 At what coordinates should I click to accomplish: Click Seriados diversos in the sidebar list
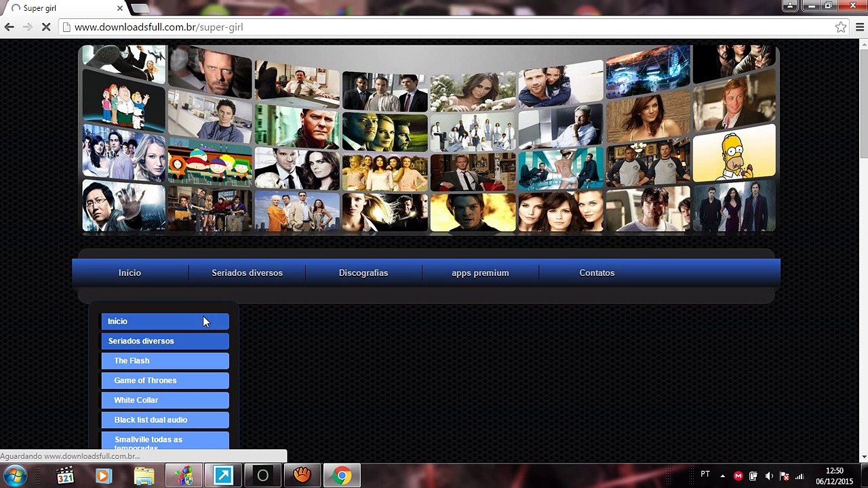[x=165, y=341]
